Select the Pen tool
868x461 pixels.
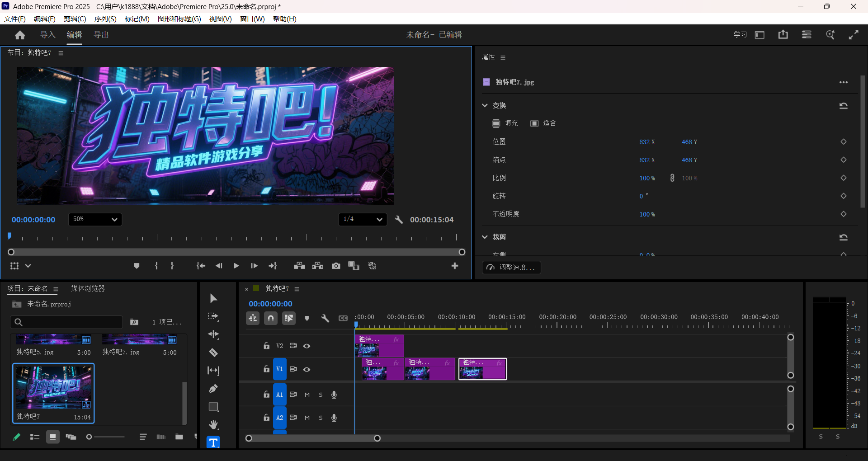click(213, 389)
